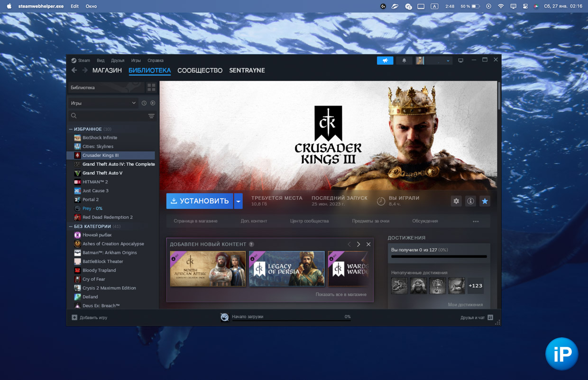The width and height of the screenshot is (588, 380).
Task: Select the Библиотека tab
Action: tap(149, 70)
